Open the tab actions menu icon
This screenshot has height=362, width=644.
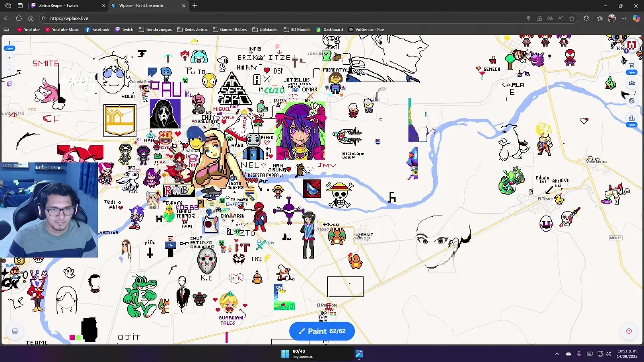click(x=20, y=6)
